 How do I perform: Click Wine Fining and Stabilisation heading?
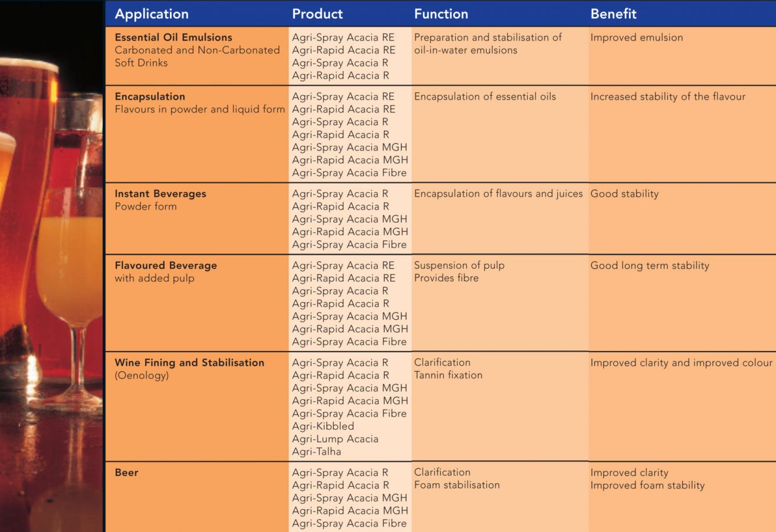pyautogui.click(x=189, y=363)
